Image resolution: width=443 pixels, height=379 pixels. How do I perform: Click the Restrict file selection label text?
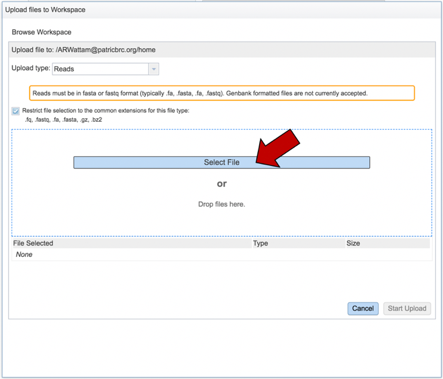(106, 111)
